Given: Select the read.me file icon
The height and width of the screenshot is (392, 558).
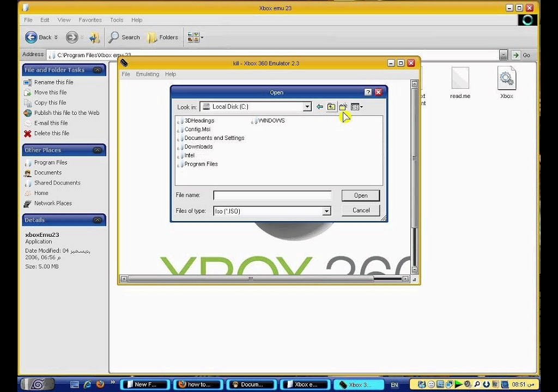Looking at the screenshot, I should (x=460, y=83).
